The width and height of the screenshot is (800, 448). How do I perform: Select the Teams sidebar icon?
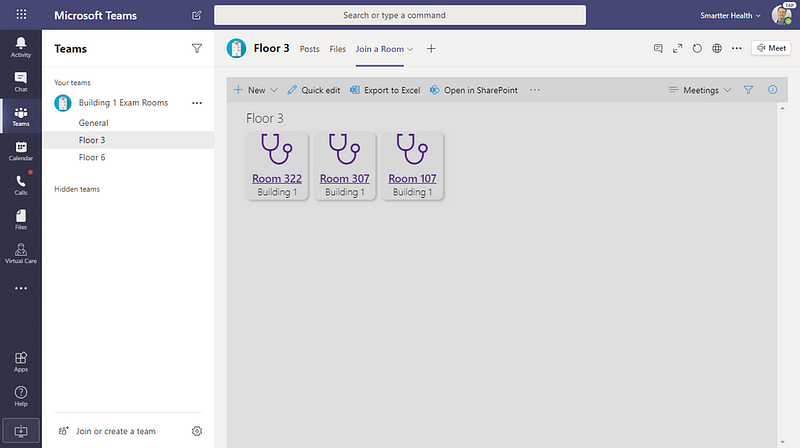[21, 116]
